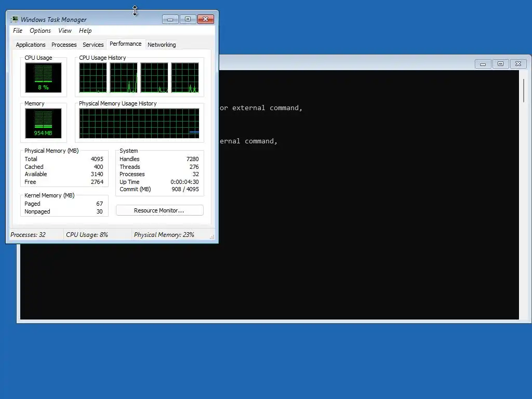Open the Help menu
The width and height of the screenshot is (532, 399).
coord(85,31)
